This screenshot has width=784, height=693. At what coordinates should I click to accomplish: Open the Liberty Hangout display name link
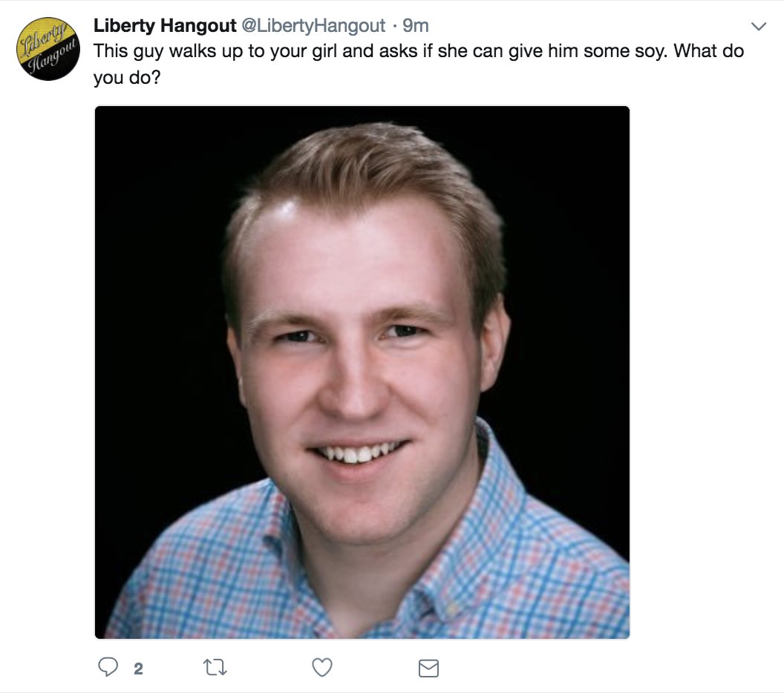pyautogui.click(x=165, y=25)
